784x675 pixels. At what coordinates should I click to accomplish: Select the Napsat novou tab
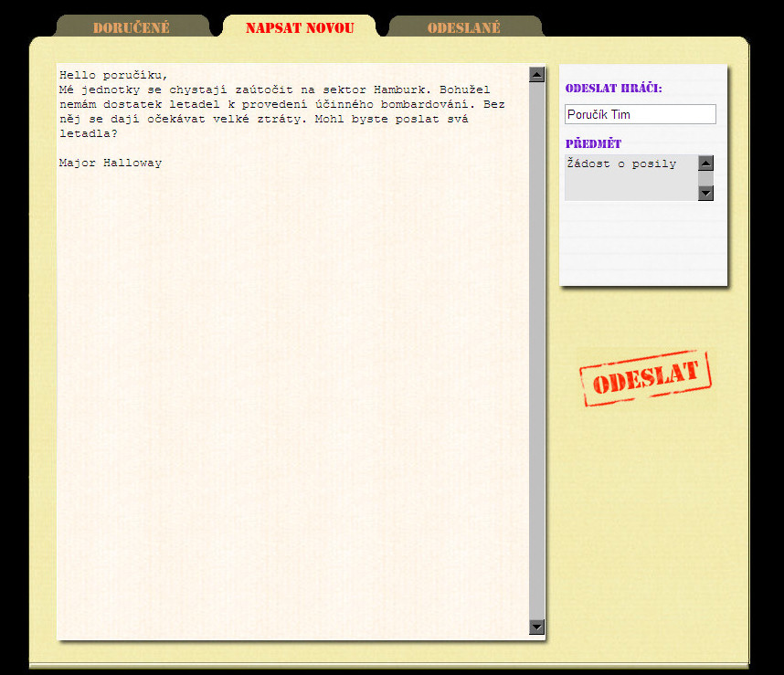coord(300,27)
